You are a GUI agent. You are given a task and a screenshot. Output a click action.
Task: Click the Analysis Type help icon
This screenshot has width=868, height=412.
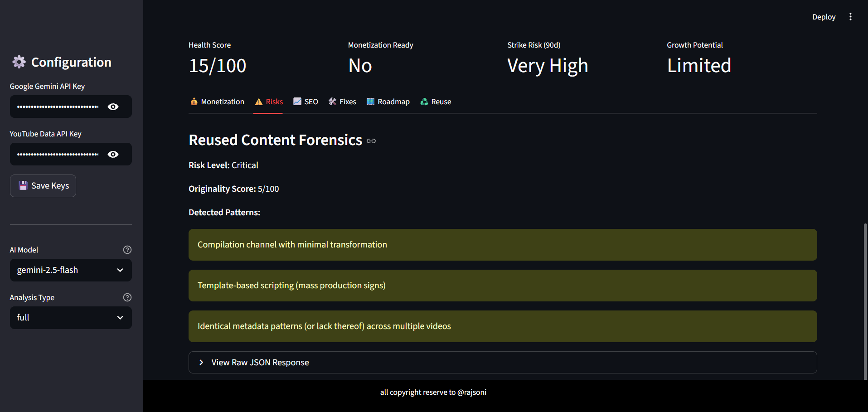127,297
